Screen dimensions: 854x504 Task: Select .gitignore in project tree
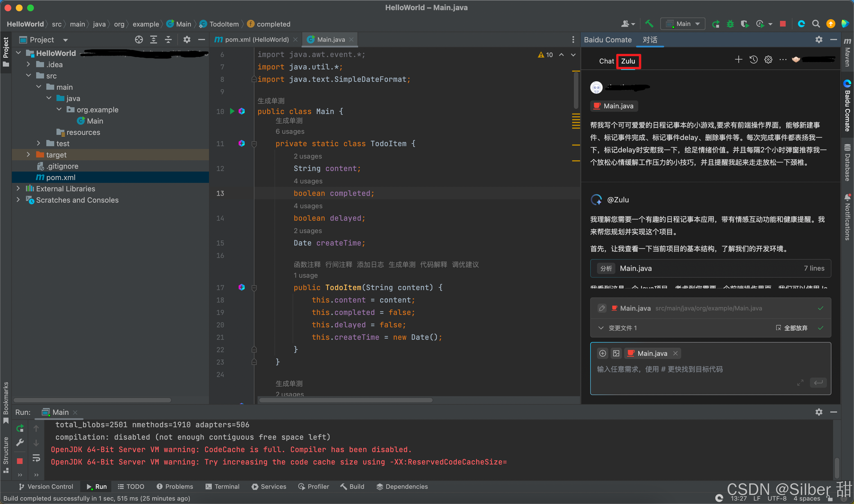(x=62, y=166)
